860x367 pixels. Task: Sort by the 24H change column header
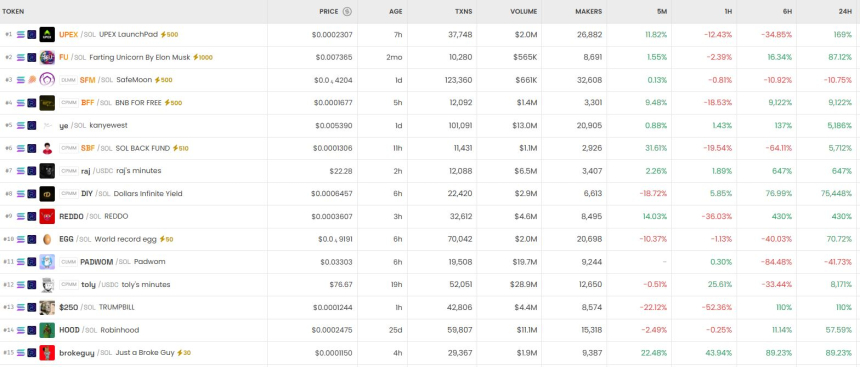point(845,12)
